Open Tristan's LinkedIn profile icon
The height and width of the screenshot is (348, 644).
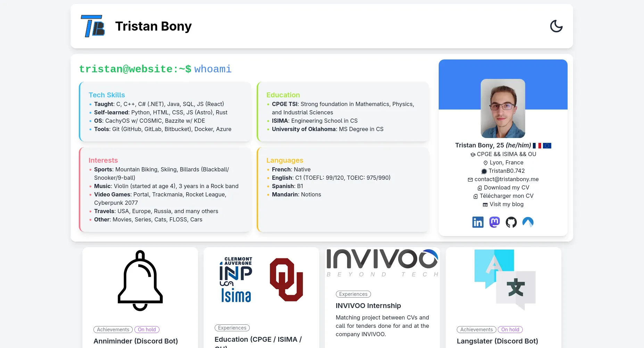[x=478, y=222]
